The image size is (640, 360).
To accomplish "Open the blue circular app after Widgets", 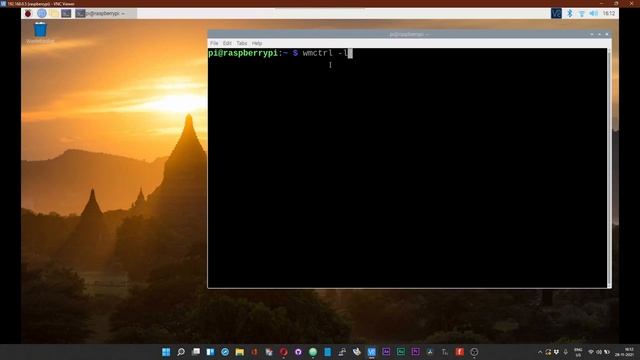I will tap(225, 352).
